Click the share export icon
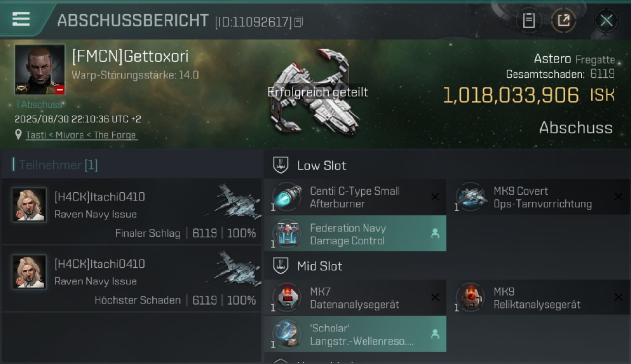The height and width of the screenshot is (364, 631). [x=563, y=20]
